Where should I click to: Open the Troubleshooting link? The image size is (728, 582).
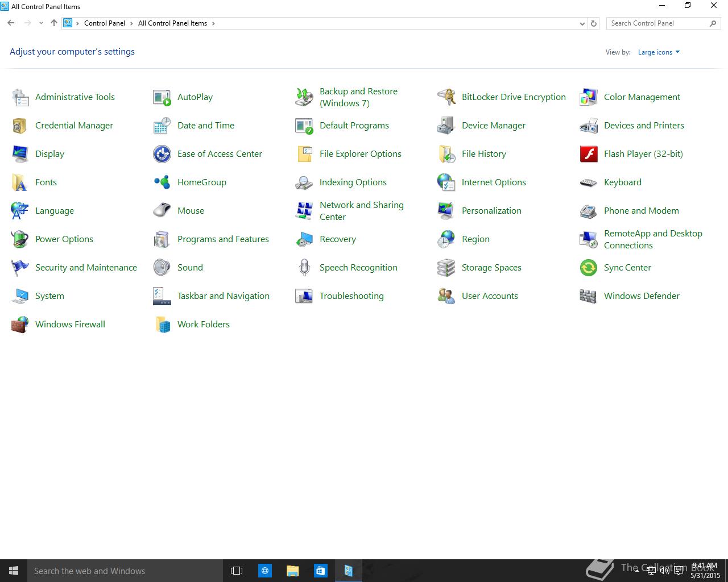pyautogui.click(x=351, y=296)
